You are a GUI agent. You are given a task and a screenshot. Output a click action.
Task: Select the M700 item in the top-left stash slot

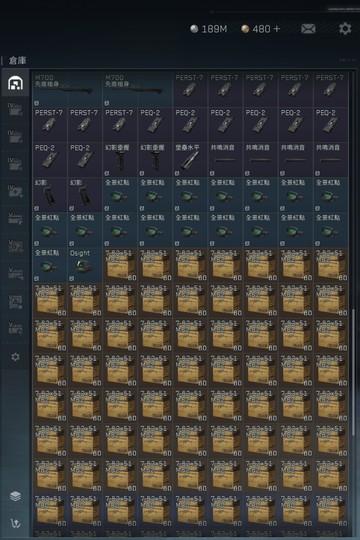pyautogui.click(x=67, y=90)
